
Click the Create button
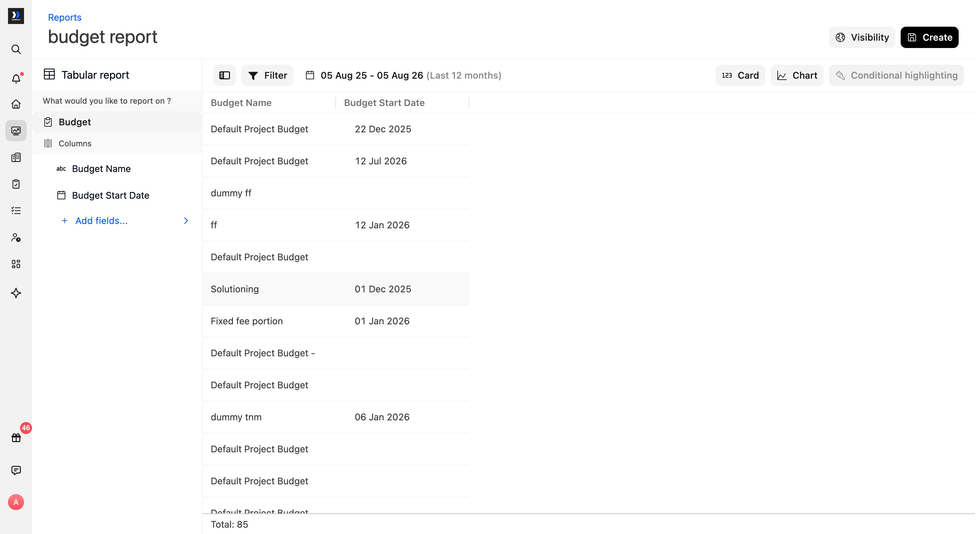(930, 37)
